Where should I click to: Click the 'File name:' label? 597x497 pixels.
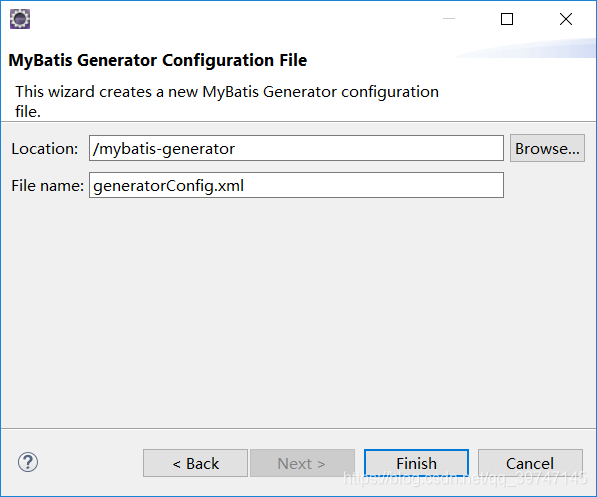tap(47, 186)
